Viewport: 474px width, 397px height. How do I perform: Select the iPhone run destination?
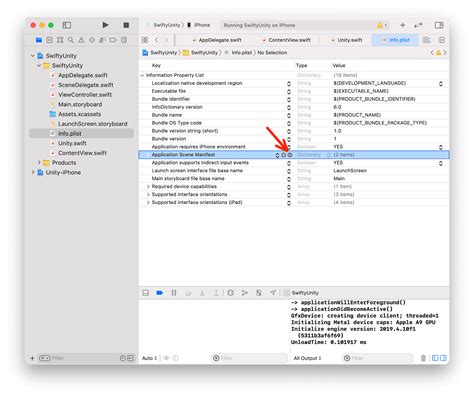tap(199, 25)
